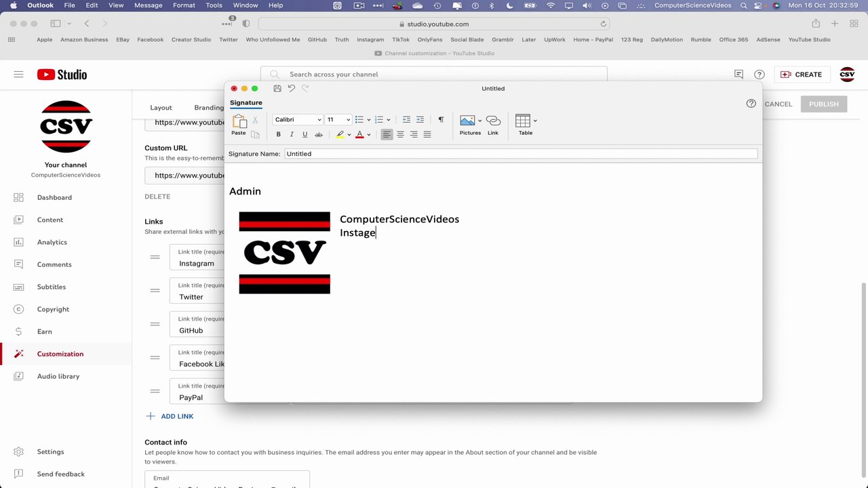Click the macOS Spotlight search icon
Viewport: 868px width, 488px height.
point(744,5)
